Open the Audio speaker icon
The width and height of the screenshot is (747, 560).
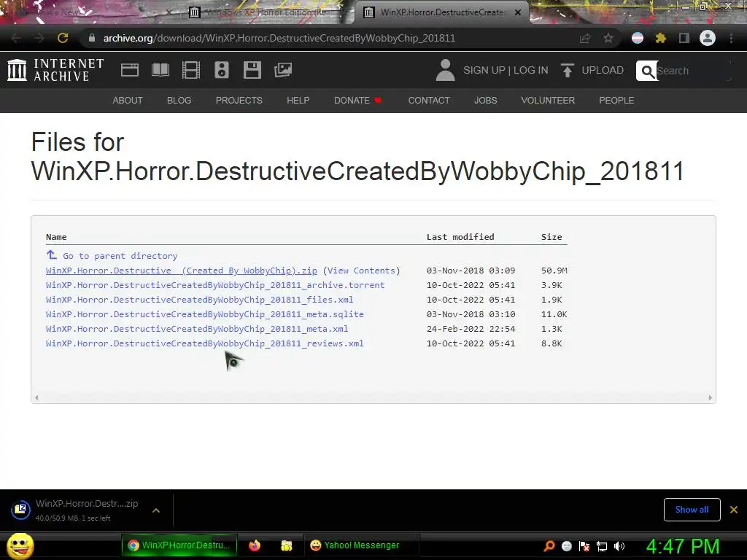[x=222, y=70]
